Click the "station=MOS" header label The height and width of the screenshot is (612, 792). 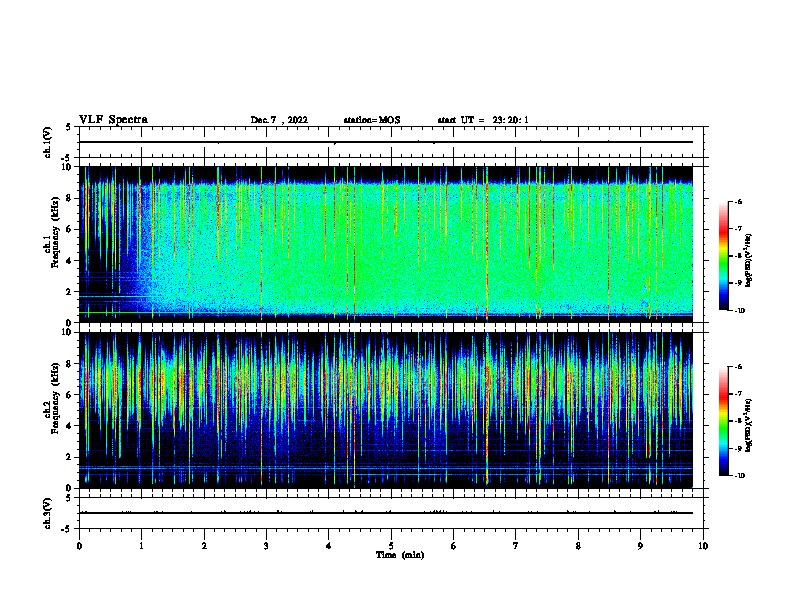[372, 120]
